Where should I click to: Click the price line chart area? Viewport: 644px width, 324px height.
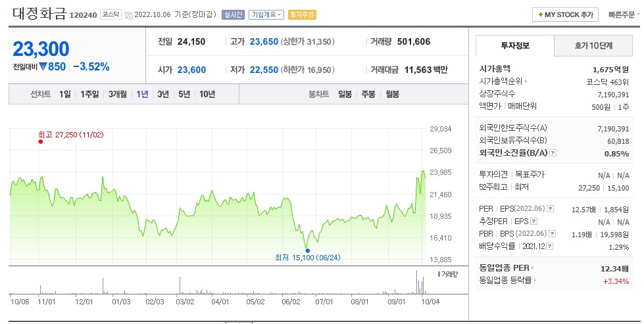(x=218, y=197)
